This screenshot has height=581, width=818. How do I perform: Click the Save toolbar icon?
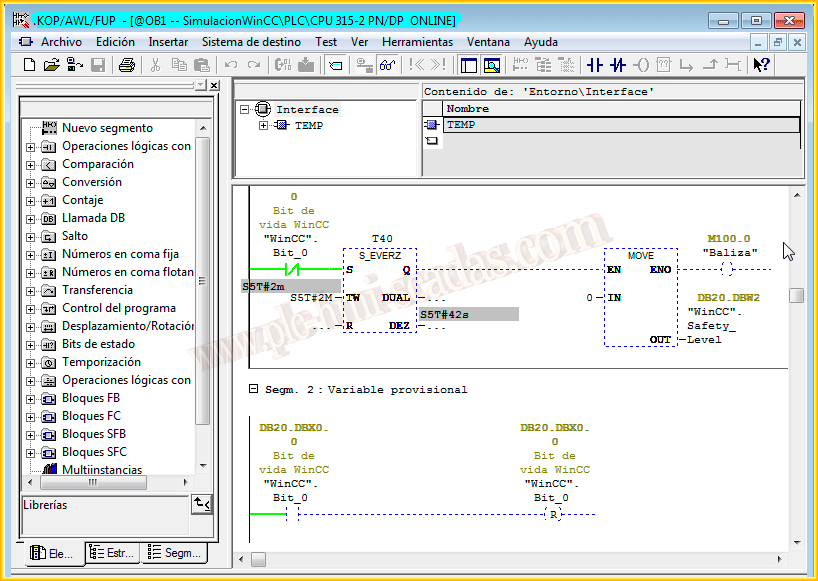click(x=98, y=65)
